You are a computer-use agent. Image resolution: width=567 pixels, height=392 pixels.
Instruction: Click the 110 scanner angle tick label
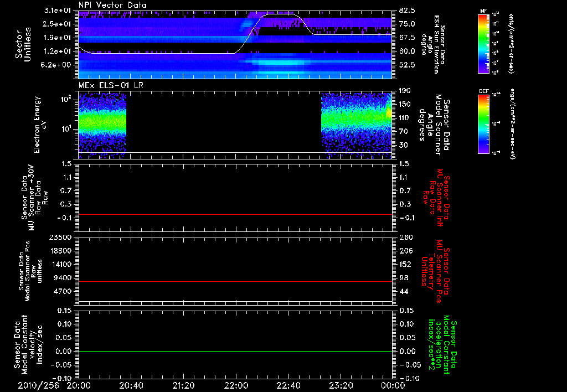[405, 118]
